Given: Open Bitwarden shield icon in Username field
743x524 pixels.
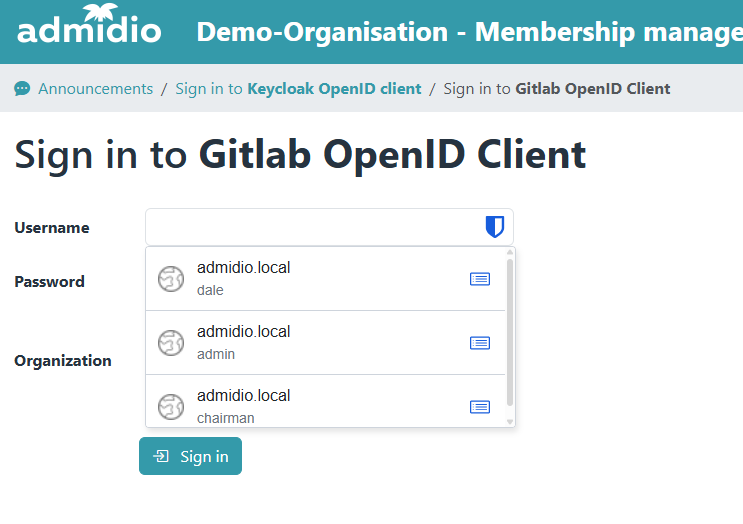Looking at the screenshot, I should [494, 227].
